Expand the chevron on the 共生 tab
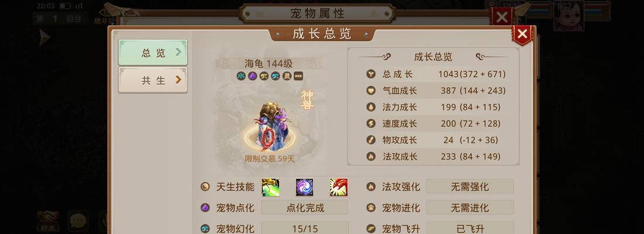644x234 pixels. 178,80
